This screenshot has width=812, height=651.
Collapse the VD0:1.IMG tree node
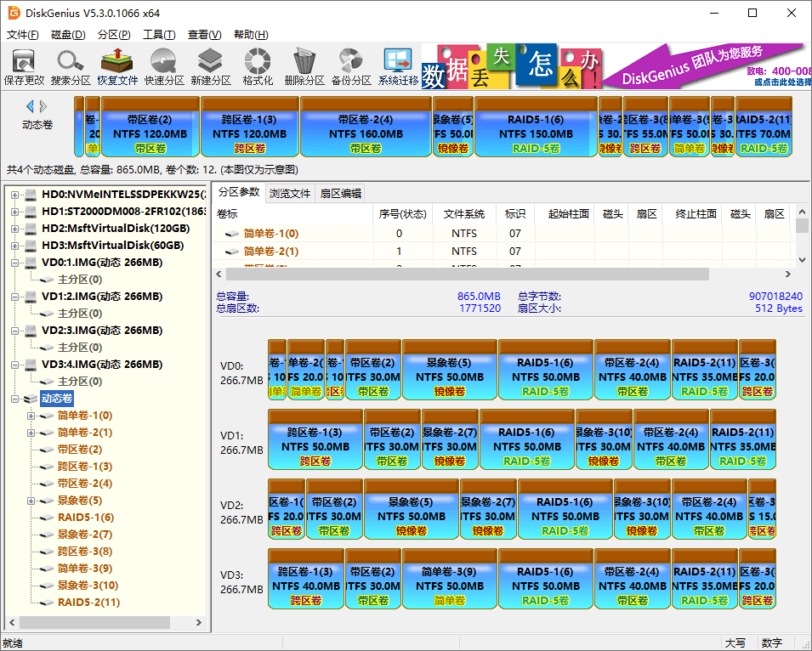[15, 263]
